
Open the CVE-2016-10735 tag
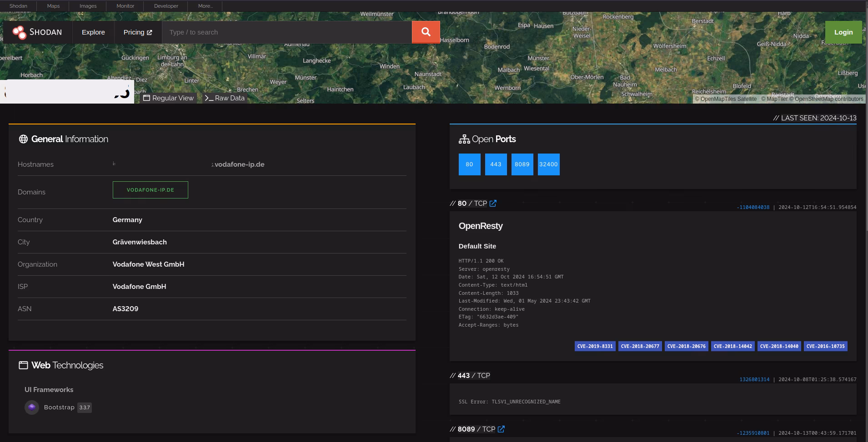point(825,346)
